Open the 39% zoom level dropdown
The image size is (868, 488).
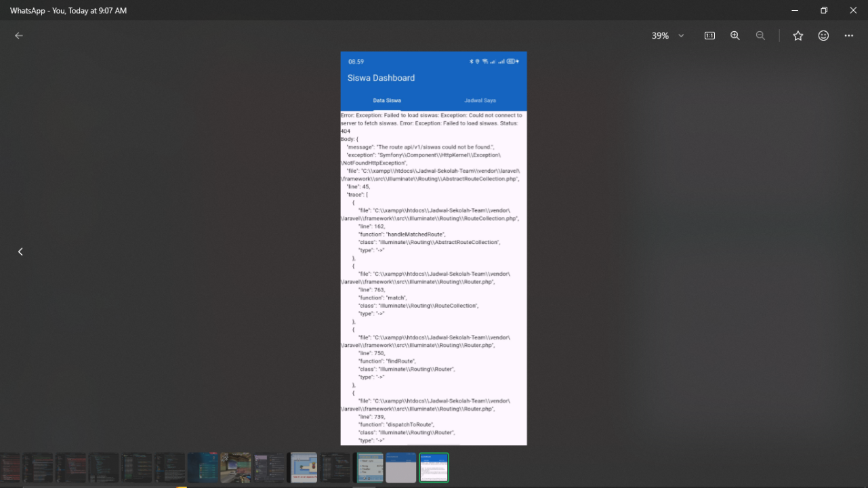click(668, 36)
